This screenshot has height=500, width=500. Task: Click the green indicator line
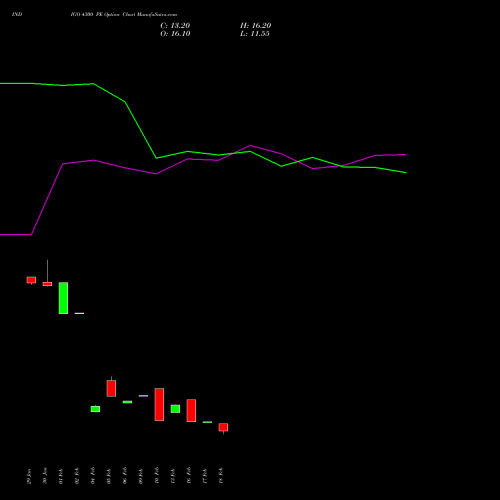(140, 130)
